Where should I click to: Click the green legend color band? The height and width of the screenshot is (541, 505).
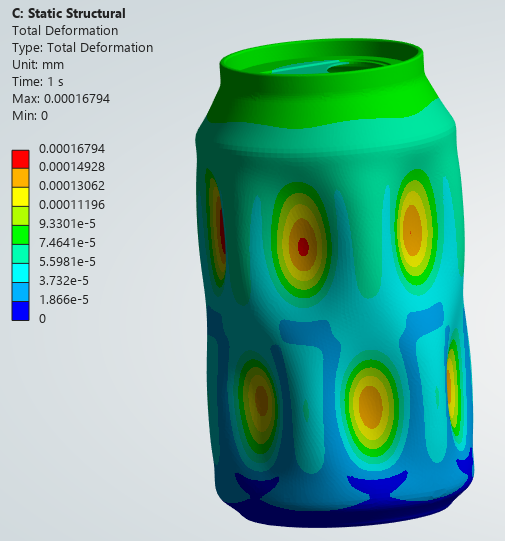pos(20,235)
